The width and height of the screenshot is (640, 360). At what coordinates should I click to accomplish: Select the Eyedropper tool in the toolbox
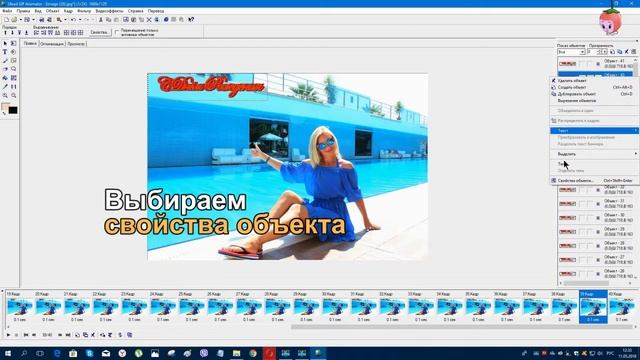click(5, 87)
